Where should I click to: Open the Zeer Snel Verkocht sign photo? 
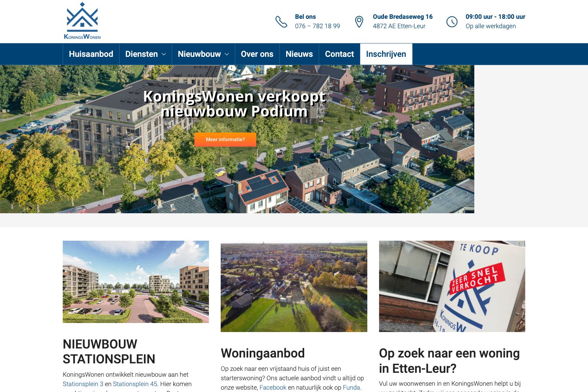coord(452,286)
